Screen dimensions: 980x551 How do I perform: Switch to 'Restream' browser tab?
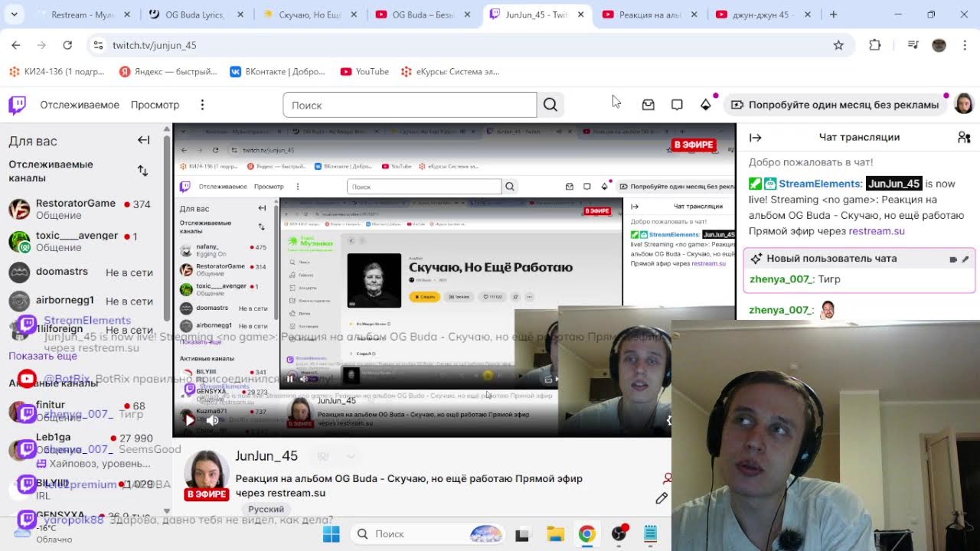pyautogui.click(x=83, y=15)
